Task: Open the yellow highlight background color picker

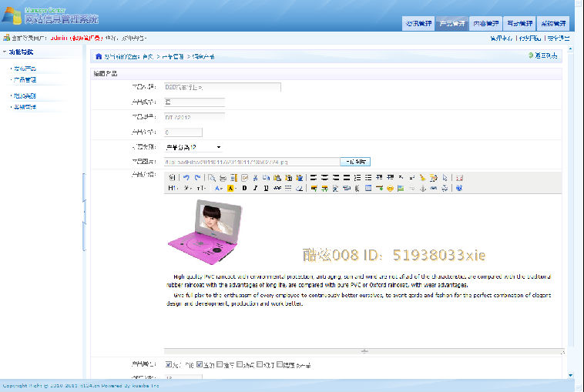Action: coord(232,189)
